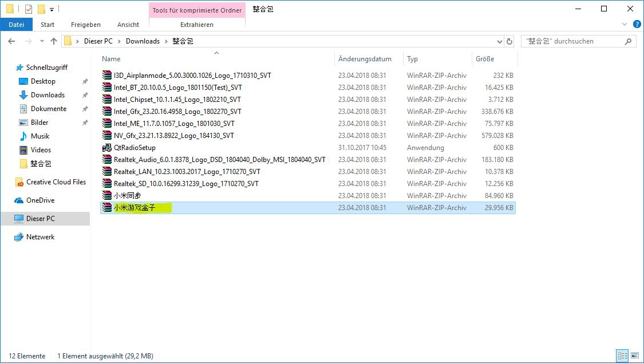This screenshot has width=644, height=363.
Task: Unpin Dokumente using its pin icon
Action: click(x=85, y=109)
